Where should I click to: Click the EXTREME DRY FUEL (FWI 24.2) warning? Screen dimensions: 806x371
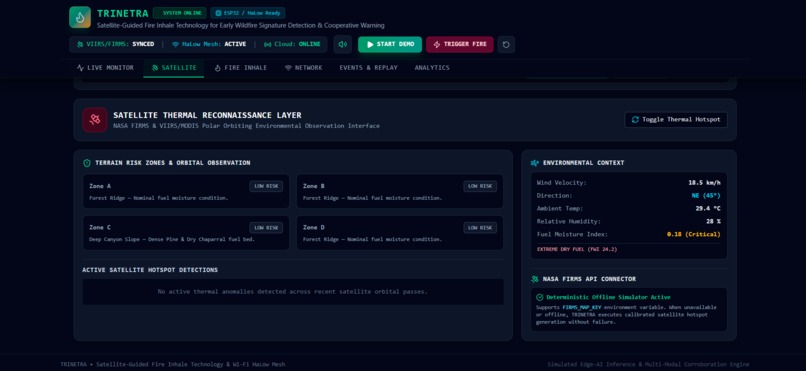pyautogui.click(x=577, y=249)
